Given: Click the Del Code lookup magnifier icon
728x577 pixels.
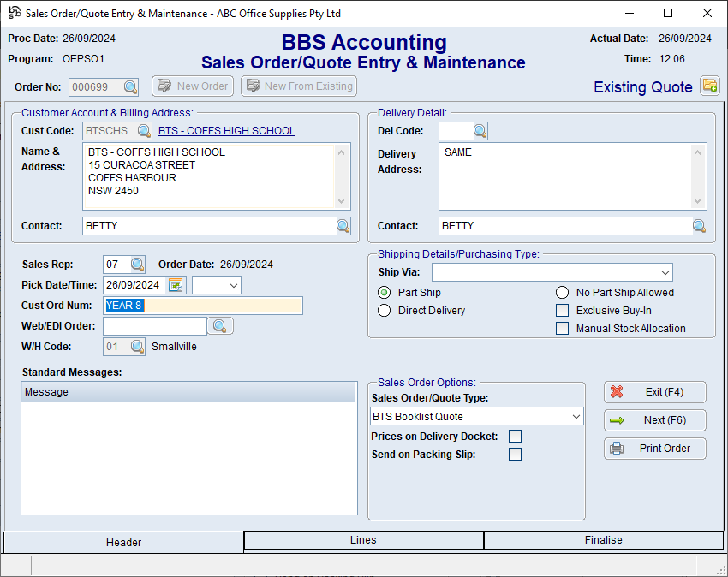Looking at the screenshot, I should pyautogui.click(x=480, y=131).
